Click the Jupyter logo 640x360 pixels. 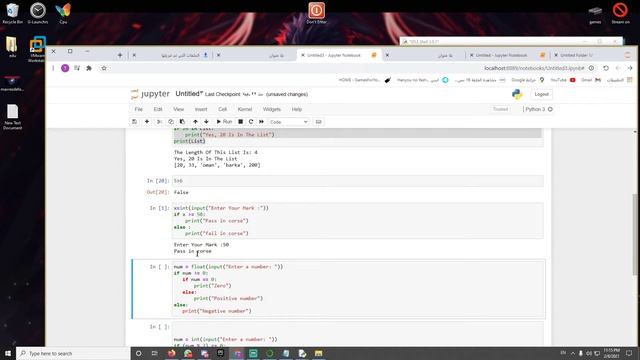tap(150, 94)
